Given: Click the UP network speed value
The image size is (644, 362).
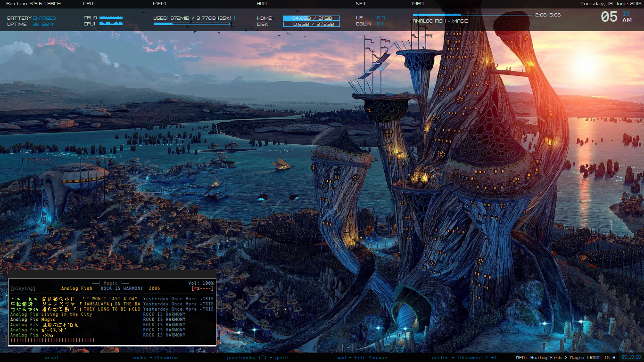Looking at the screenshot, I should coord(380,18).
